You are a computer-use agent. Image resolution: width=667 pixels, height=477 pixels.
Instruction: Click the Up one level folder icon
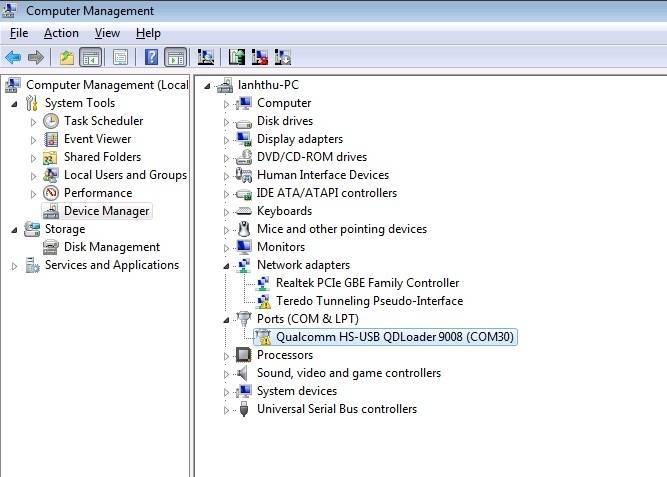[x=67, y=57]
